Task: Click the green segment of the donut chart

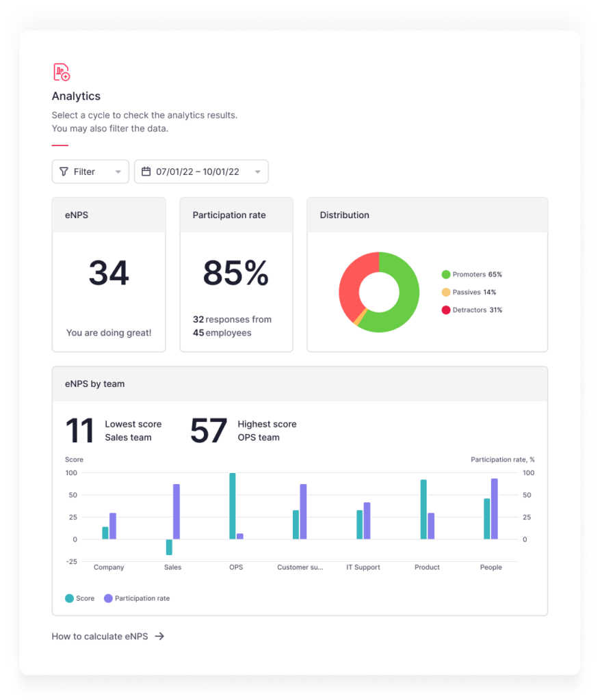Action: click(404, 273)
